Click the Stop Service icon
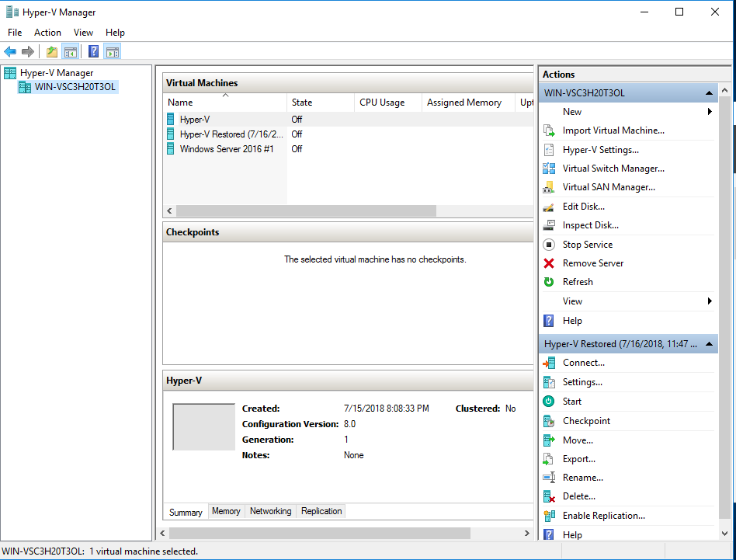This screenshot has height=560, width=736. 549,245
